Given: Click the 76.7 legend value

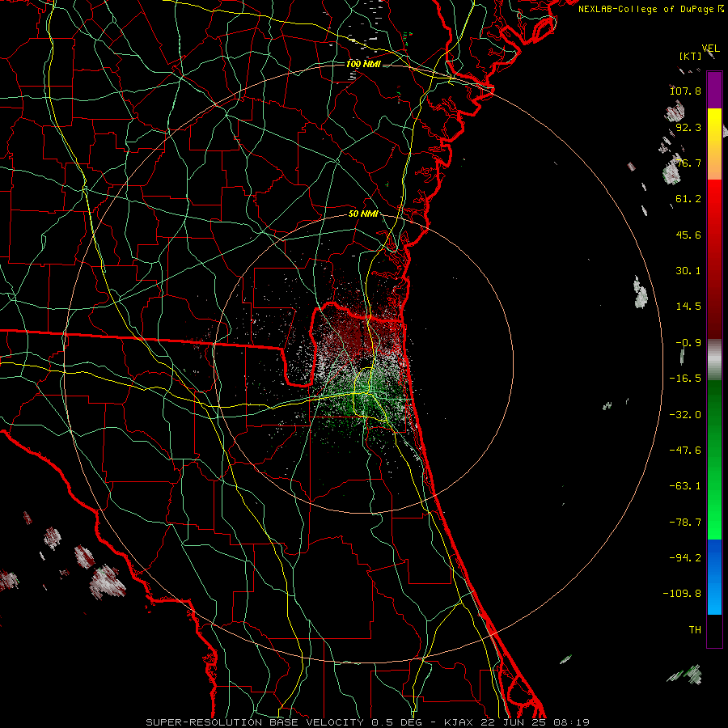Looking at the screenshot, I should tap(688, 163).
